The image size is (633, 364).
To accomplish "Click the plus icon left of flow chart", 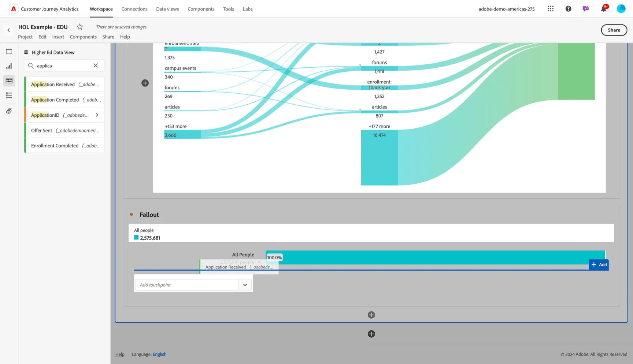I will [145, 83].
